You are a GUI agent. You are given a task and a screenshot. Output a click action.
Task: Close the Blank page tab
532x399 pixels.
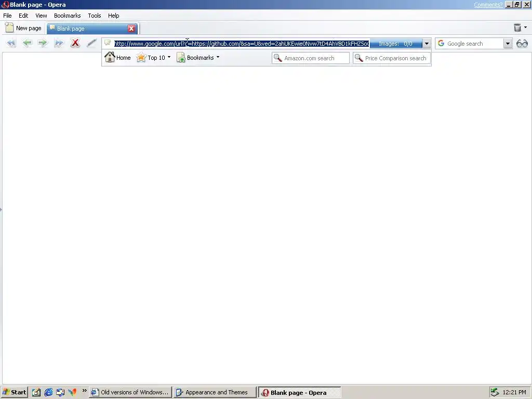[131, 29]
